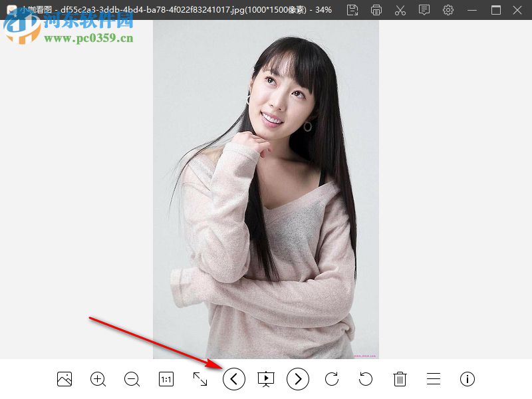Start the slideshow playback
The height and width of the screenshot is (399, 532).
pos(266,379)
